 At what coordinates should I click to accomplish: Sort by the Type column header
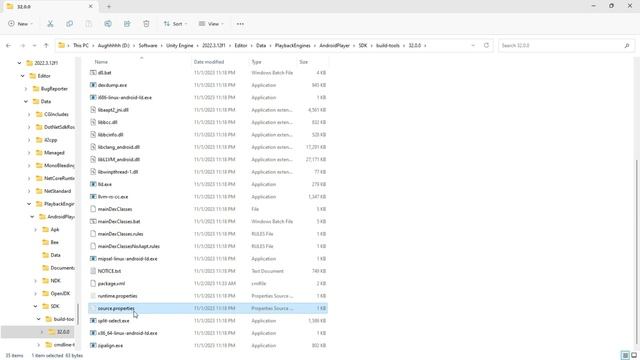(256, 62)
